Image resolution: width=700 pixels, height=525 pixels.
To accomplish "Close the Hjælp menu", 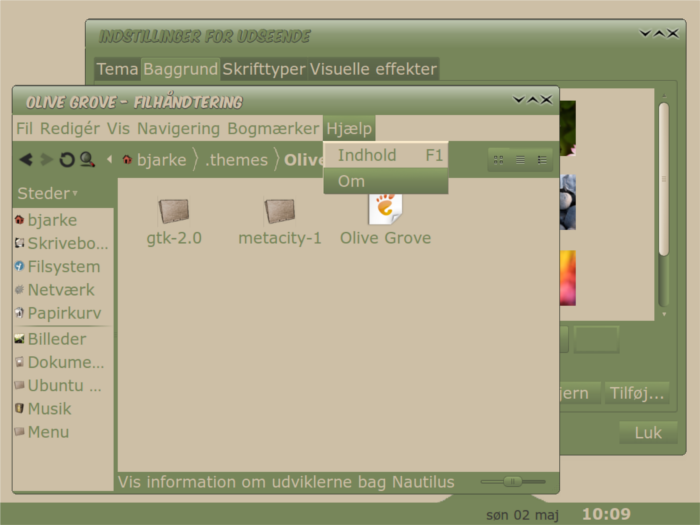I will (x=349, y=129).
